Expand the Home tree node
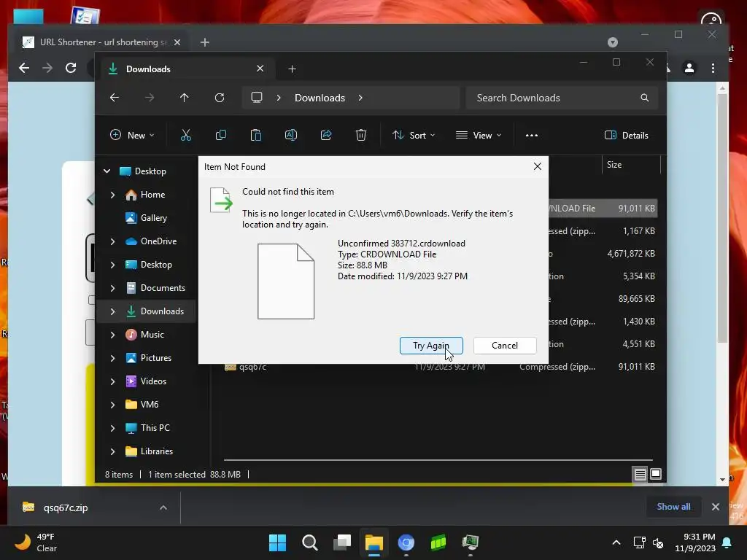 click(x=112, y=194)
